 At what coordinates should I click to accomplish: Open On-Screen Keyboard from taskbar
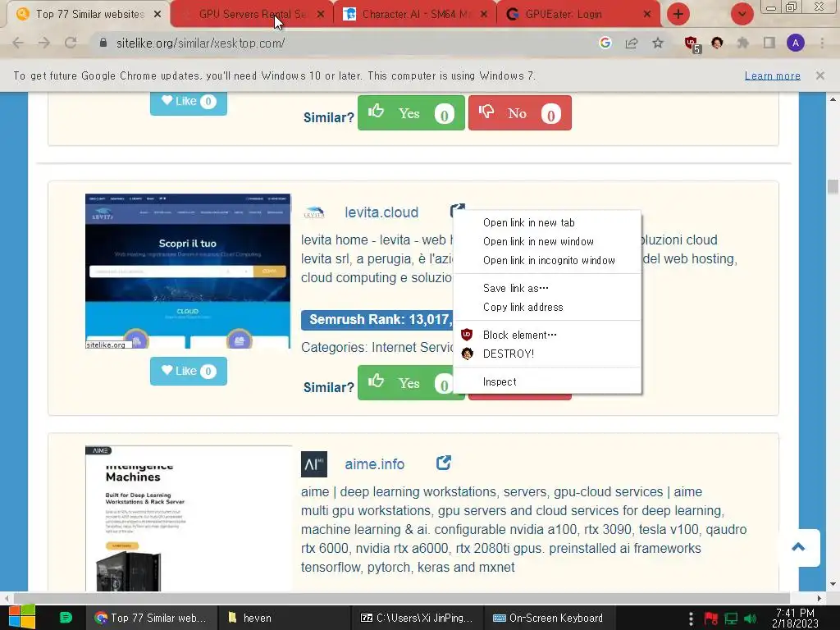pyautogui.click(x=549, y=618)
